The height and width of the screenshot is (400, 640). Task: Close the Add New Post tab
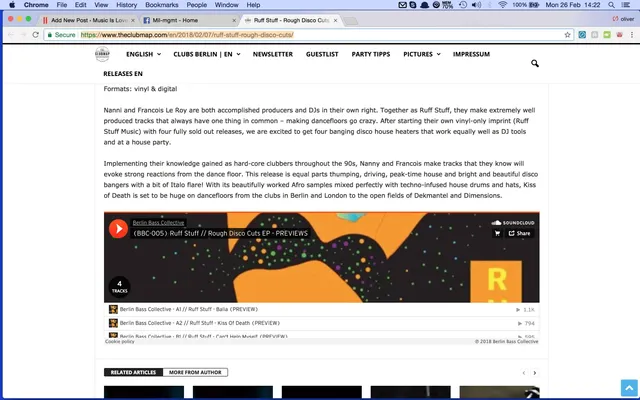(x=133, y=20)
